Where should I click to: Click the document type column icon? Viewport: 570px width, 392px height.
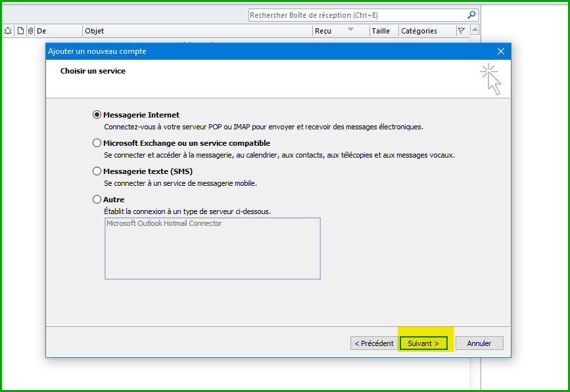[x=20, y=31]
